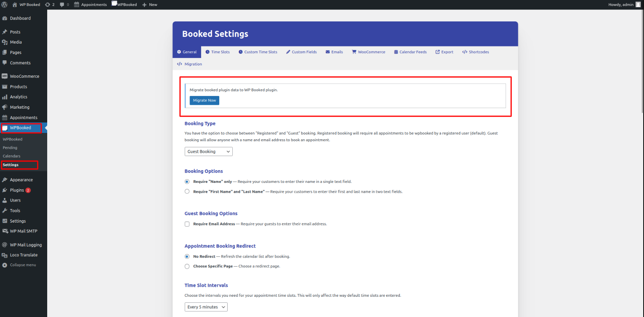Open the Guest Booking type dropdown
Image resolution: width=644 pixels, height=317 pixels.
coord(209,152)
